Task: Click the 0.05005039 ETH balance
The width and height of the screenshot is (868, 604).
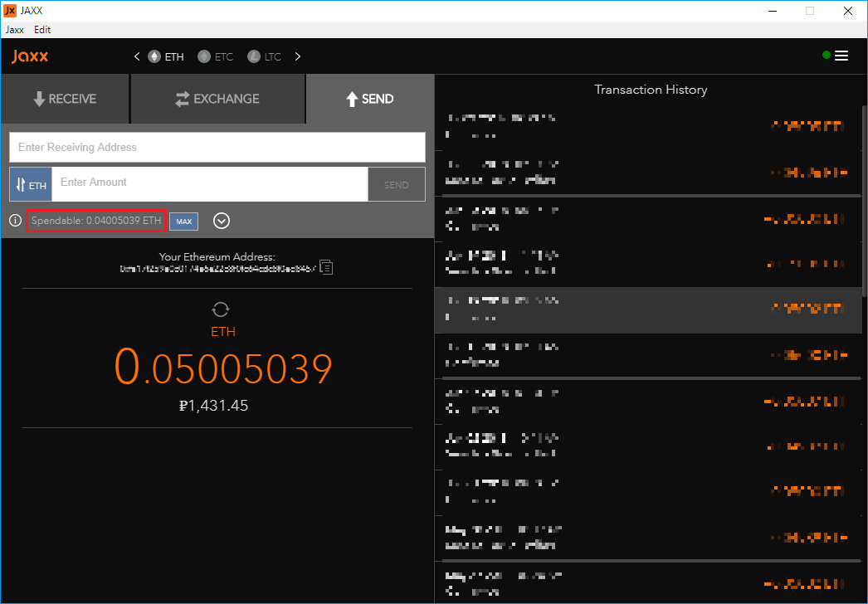Action: [223, 367]
